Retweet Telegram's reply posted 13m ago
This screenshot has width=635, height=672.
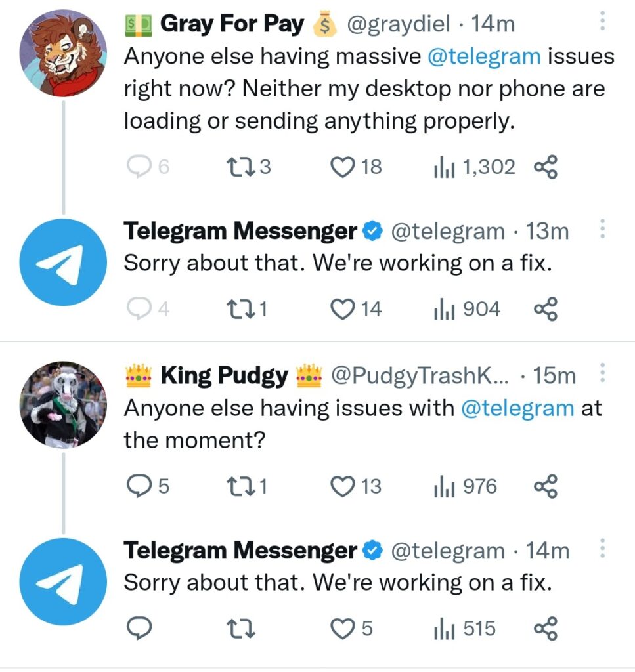236,309
